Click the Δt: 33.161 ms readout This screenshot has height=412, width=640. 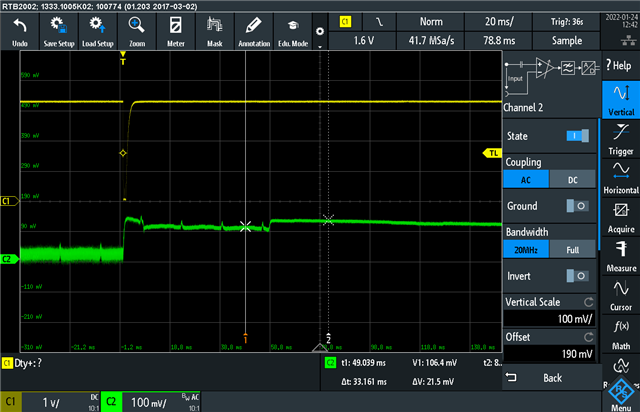363,382
